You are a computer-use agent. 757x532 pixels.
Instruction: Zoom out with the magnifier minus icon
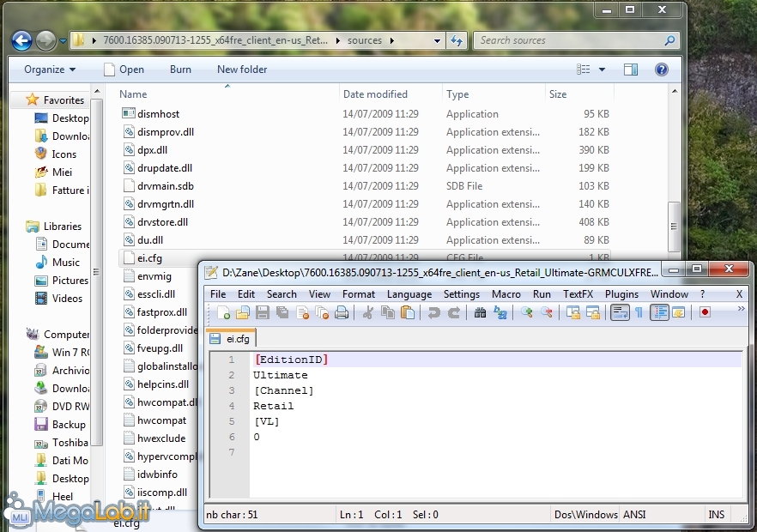pos(547,313)
